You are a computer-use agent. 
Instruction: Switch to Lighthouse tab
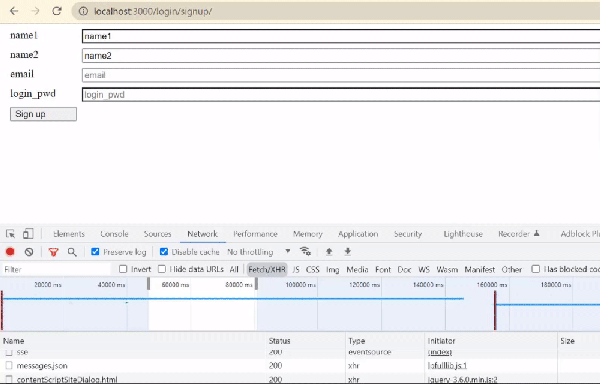[463, 234]
